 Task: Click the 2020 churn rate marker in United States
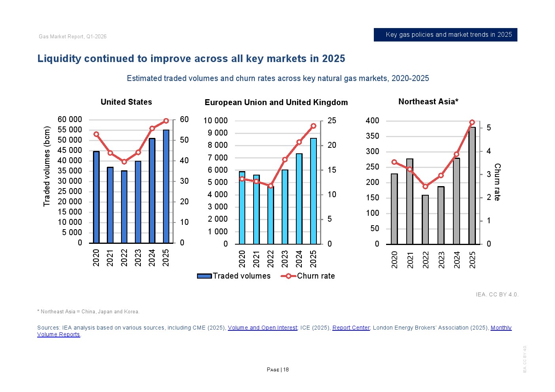coord(96,134)
